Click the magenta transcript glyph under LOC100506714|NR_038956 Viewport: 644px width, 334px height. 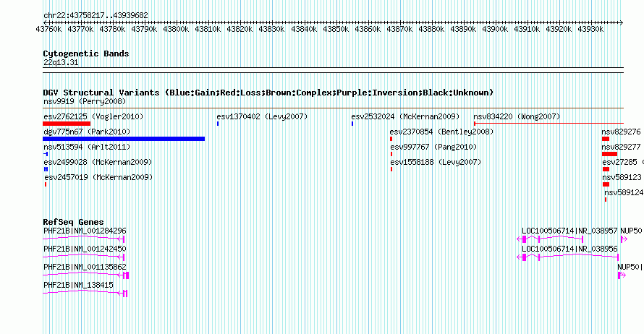pos(567,257)
